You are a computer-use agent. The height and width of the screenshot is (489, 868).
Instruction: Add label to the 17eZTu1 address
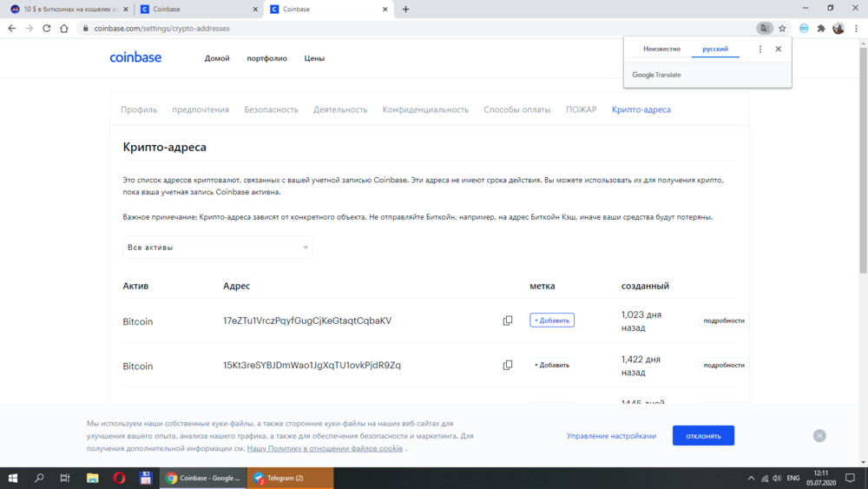coord(552,320)
